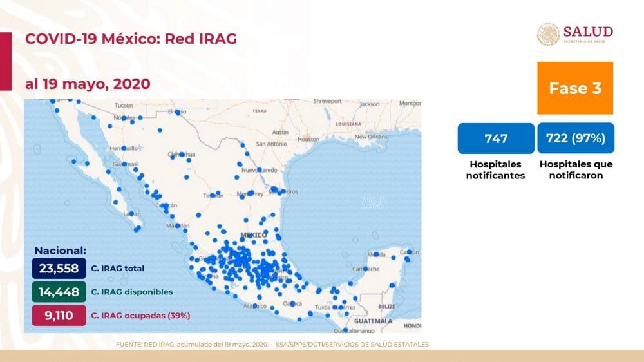The width and height of the screenshot is (644, 362).
Task: Click the date text al 19 mayo, 2020
Action: coord(88,84)
